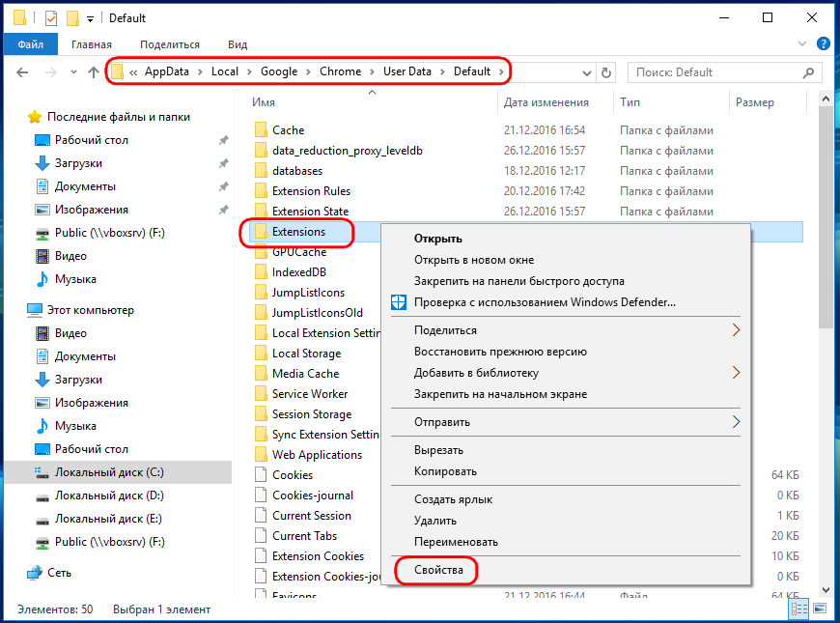840x623 pixels.
Task: Select the Current Tabs file icon
Action: click(261, 536)
